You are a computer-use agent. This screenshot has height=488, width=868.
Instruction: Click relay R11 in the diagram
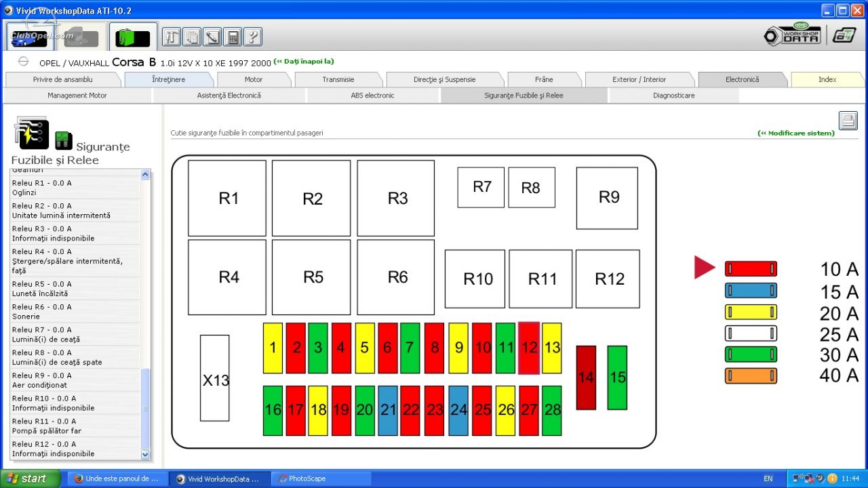[x=540, y=279]
